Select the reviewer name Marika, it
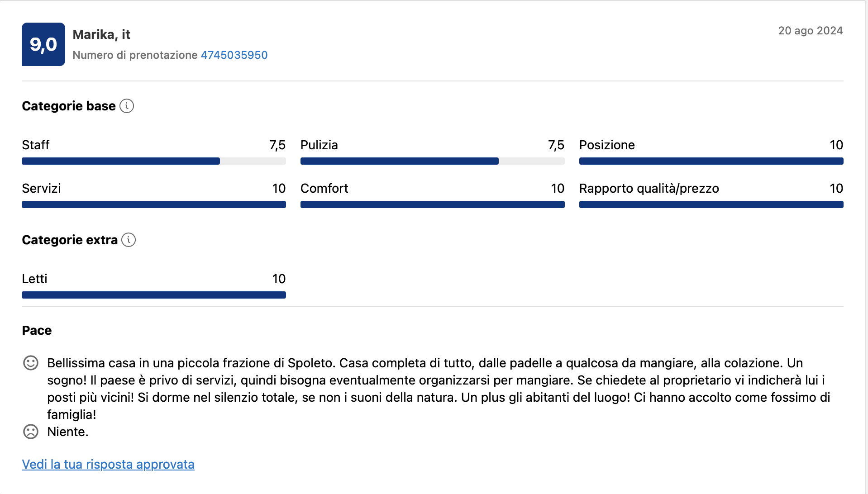 101,34
